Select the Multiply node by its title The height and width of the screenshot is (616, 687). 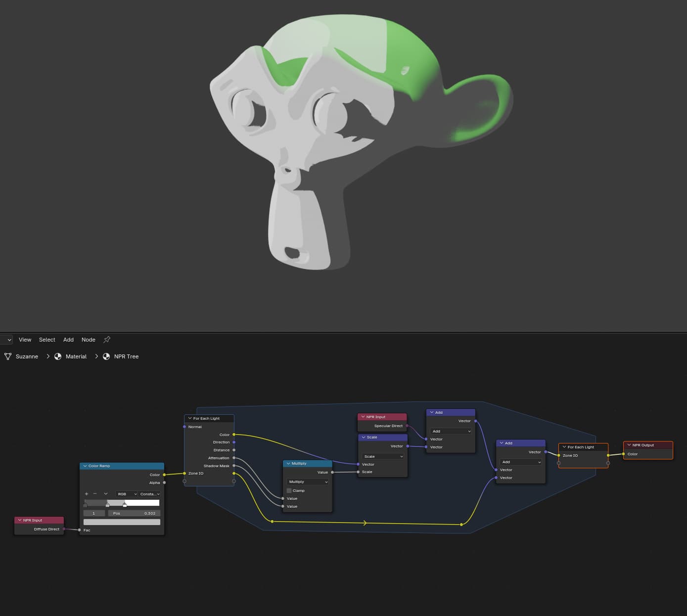(x=299, y=464)
